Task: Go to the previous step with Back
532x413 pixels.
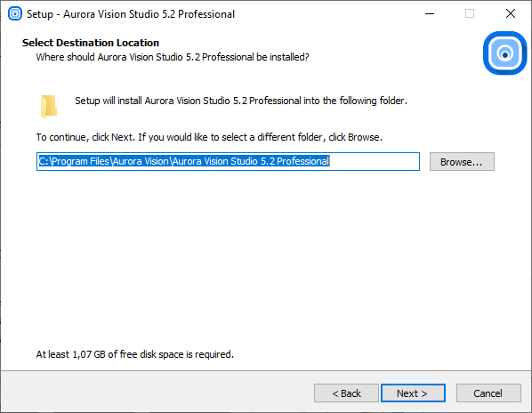Action: point(346,393)
